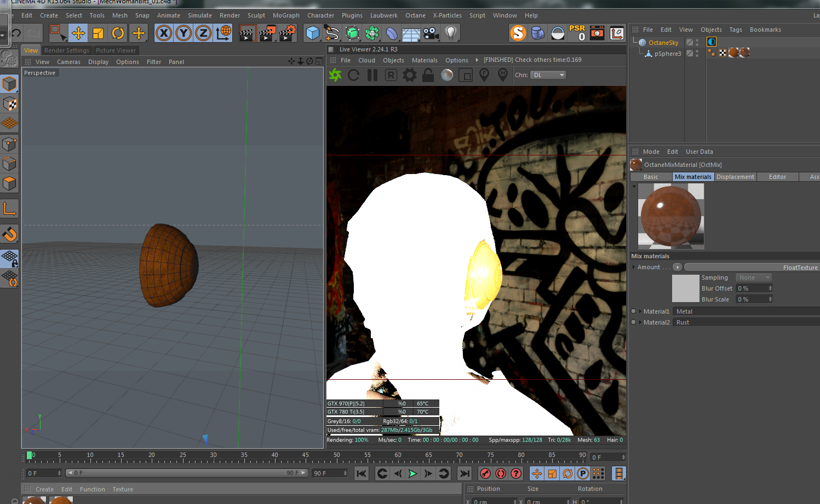Toggle Enable Snap magnet in left toolbar
820x504 pixels.
click(9, 234)
